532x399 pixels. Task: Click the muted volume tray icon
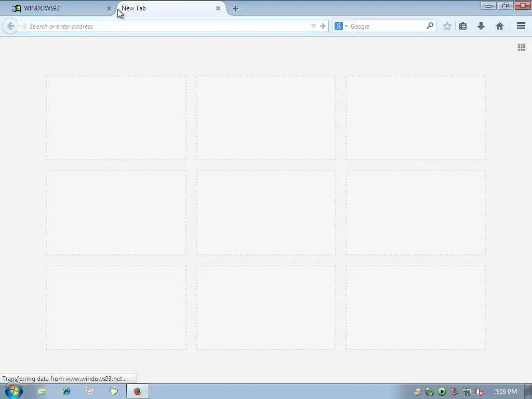coord(480,392)
